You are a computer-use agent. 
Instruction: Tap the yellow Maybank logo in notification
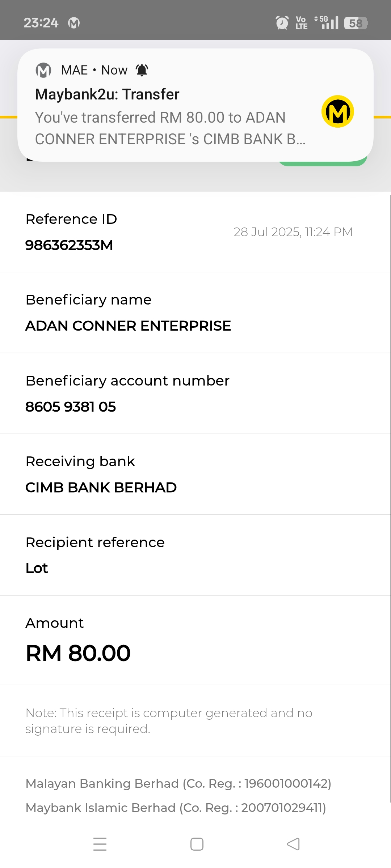tap(337, 111)
